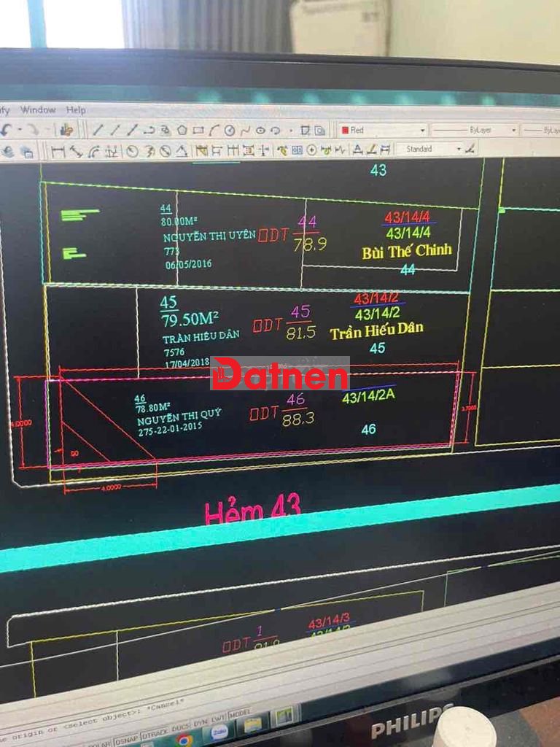
Task: Open Google Chrome from the taskbar
Action: [x=183, y=740]
